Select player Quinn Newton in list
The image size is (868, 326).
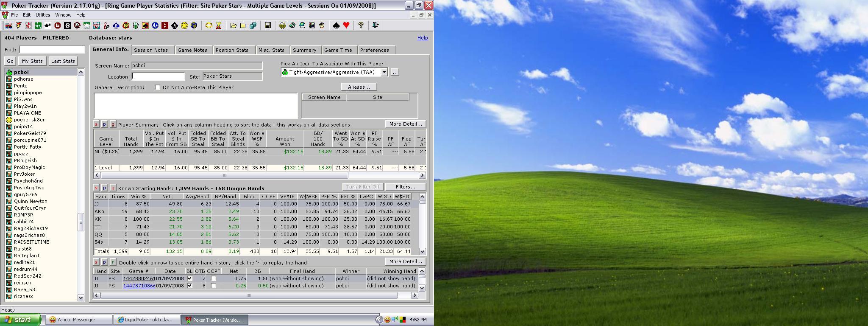(31, 201)
